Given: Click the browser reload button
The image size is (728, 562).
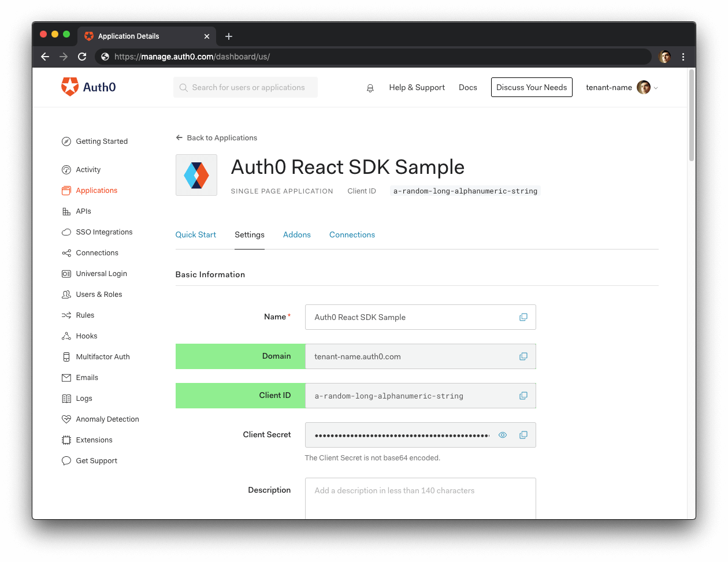Looking at the screenshot, I should click(82, 57).
